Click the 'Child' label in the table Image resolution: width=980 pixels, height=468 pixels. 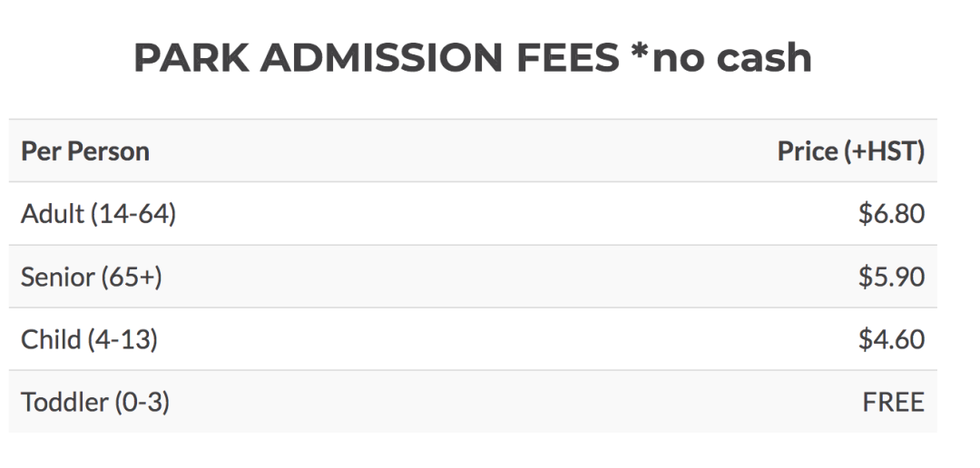(x=50, y=339)
